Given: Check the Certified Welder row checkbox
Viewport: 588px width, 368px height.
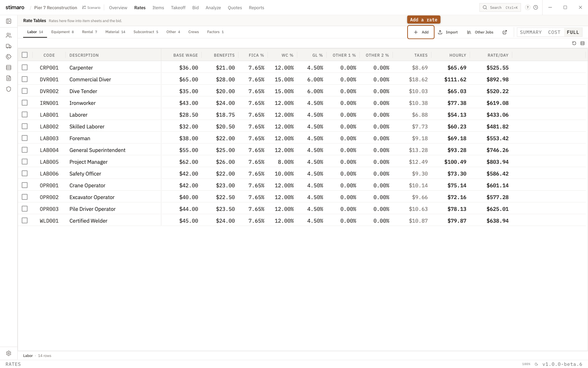Looking at the screenshot, I should (25, 220).
